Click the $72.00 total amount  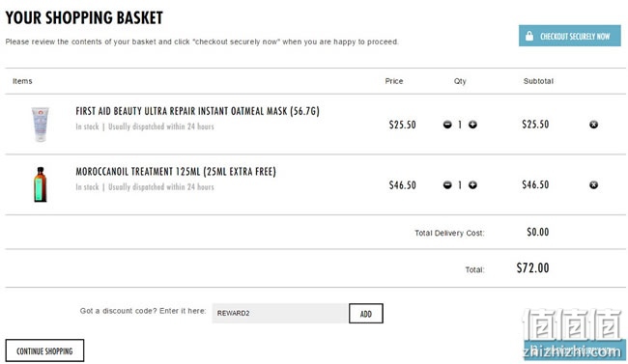coord(532,267)
